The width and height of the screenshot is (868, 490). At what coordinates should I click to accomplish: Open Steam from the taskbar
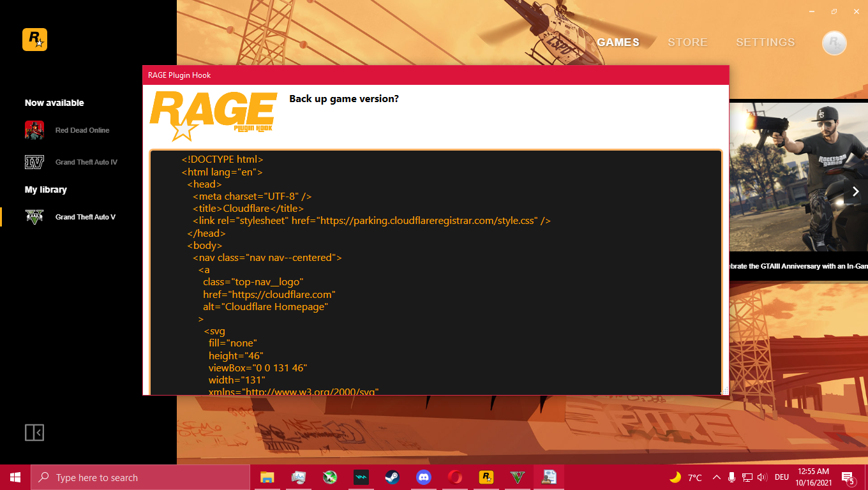(392, 477)
